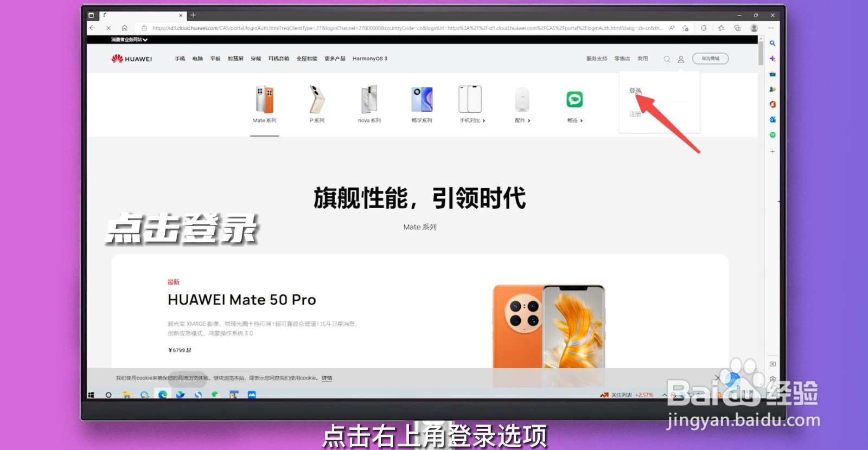The image size is (868, 450).
Task: Open the 全屋智能 navigation menu
Action: [307, 59]
